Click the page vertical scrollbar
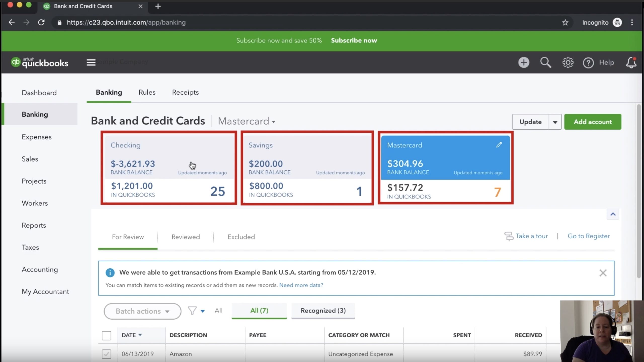The image size is (644, 362). [x=639, y=191]
